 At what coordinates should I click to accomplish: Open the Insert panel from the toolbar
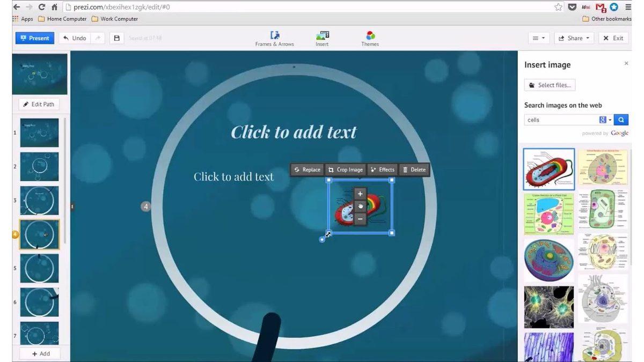click(x=321, y=38)
